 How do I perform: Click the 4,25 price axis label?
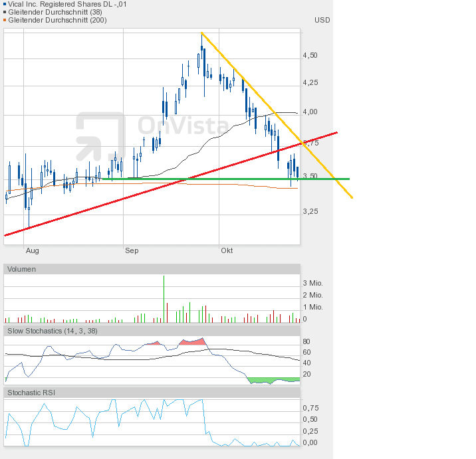[310, 82]
